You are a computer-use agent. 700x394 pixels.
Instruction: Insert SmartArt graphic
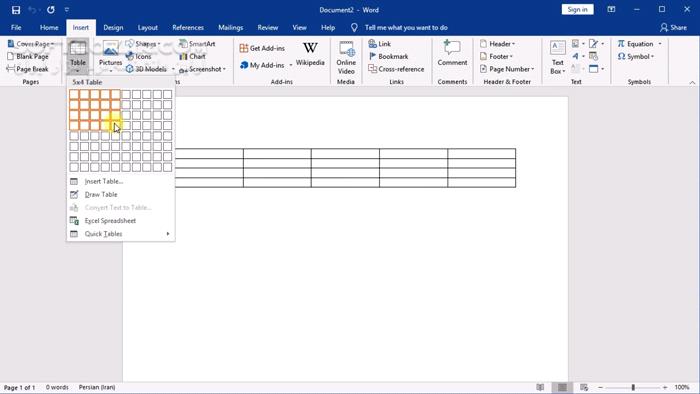[197, 44]
